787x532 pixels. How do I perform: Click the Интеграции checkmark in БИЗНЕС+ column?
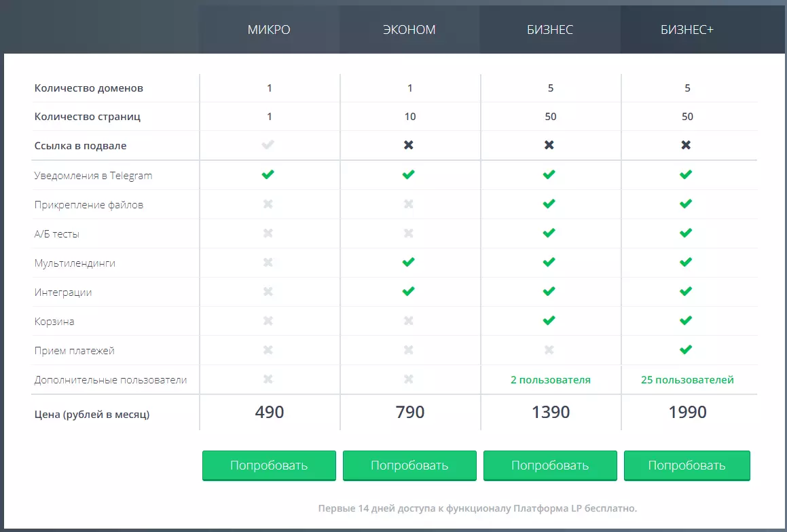tap(686, 291)
